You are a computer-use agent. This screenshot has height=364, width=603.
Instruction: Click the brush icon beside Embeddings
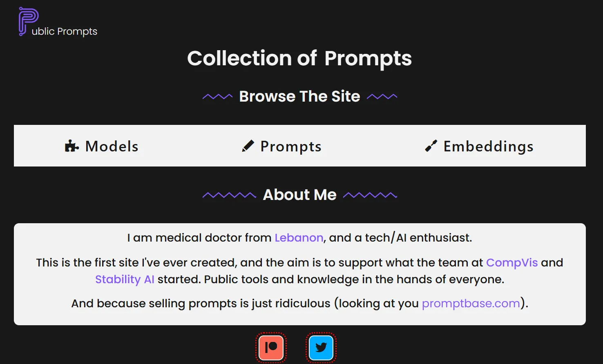tap(430, 146)
